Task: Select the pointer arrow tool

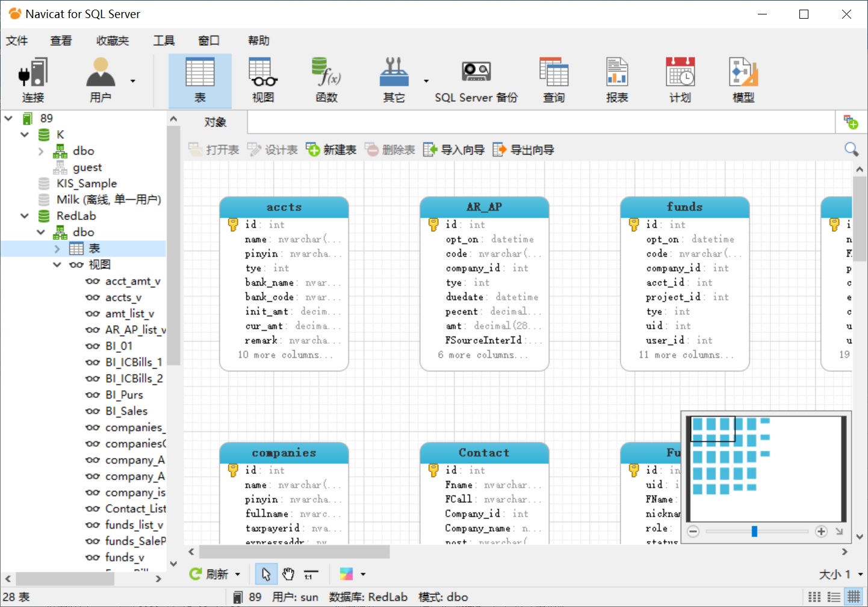Action: pos(265,574)
